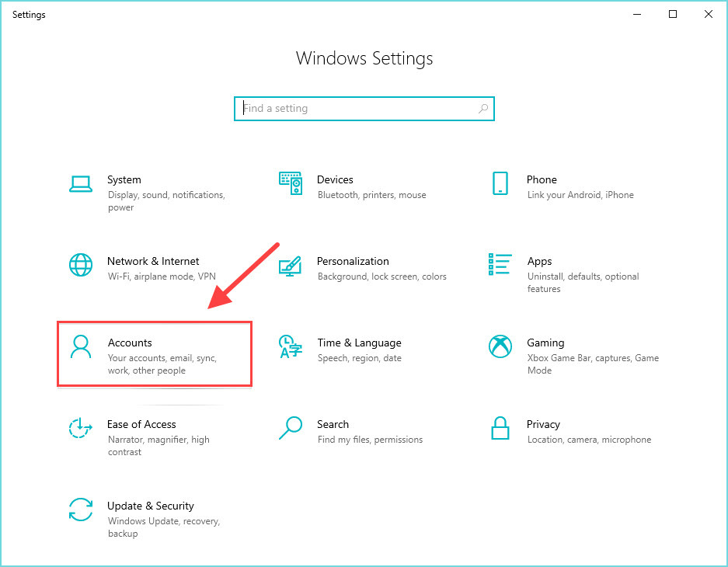Select the Personalization paintbrush icon

(x=290, y=266)
